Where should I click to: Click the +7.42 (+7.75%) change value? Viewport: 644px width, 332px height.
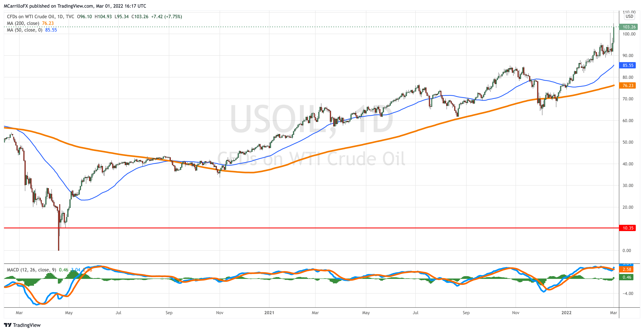[166, 17]
